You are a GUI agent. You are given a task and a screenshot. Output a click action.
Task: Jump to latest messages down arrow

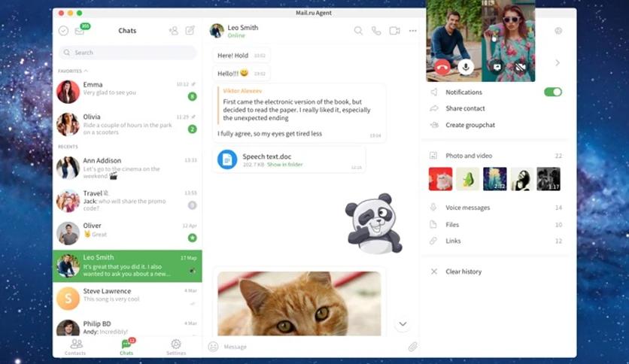(x=403, y=324)
